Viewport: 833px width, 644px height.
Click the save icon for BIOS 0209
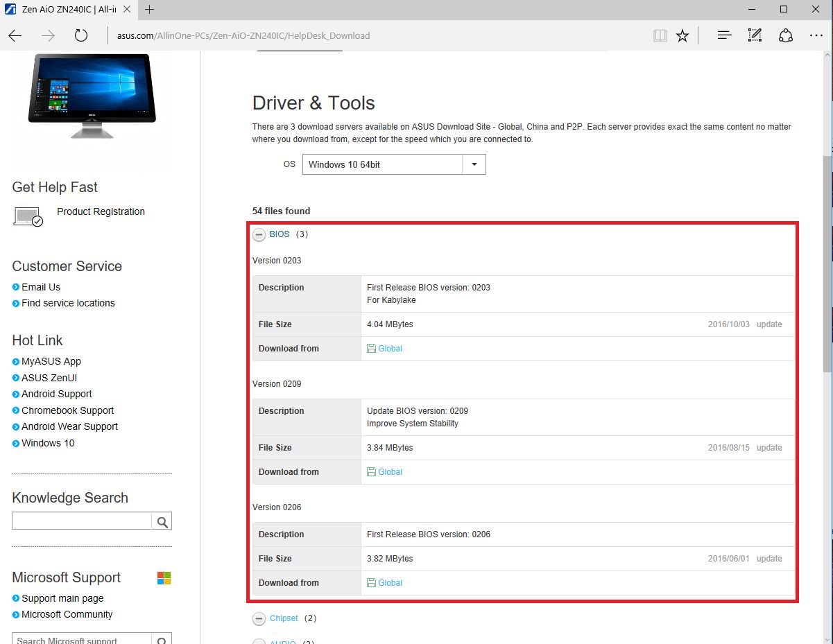pos(371,472)
